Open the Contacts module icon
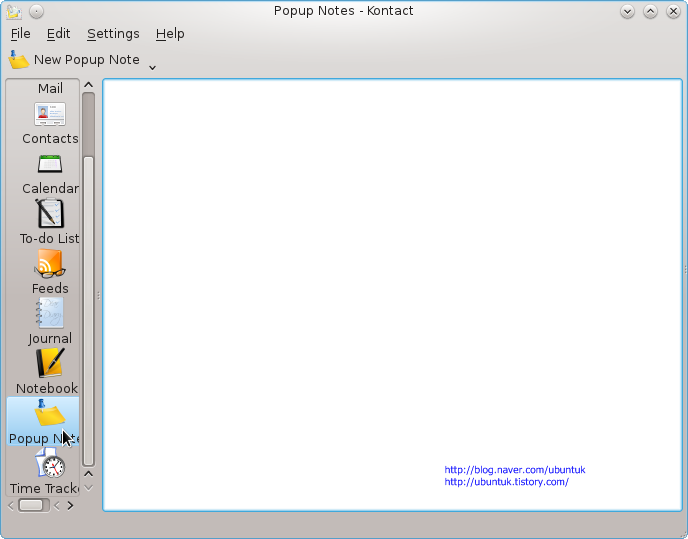This screenshot has height=539, width=688. click(50, 115)
